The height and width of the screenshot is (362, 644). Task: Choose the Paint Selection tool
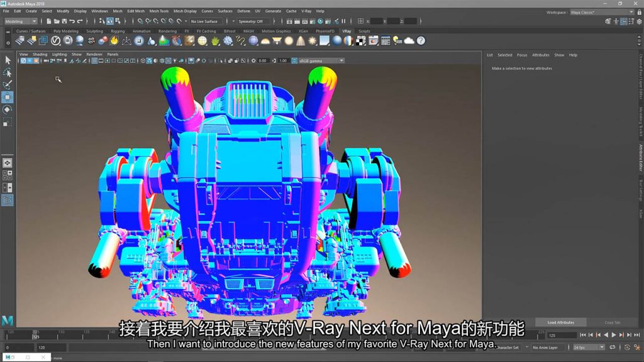click(8, 85)
